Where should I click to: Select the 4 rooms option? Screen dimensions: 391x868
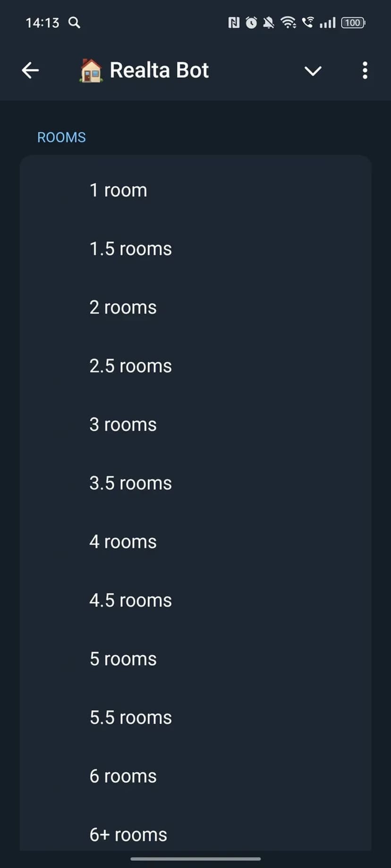pyautogui.click(x=123, y=542)
